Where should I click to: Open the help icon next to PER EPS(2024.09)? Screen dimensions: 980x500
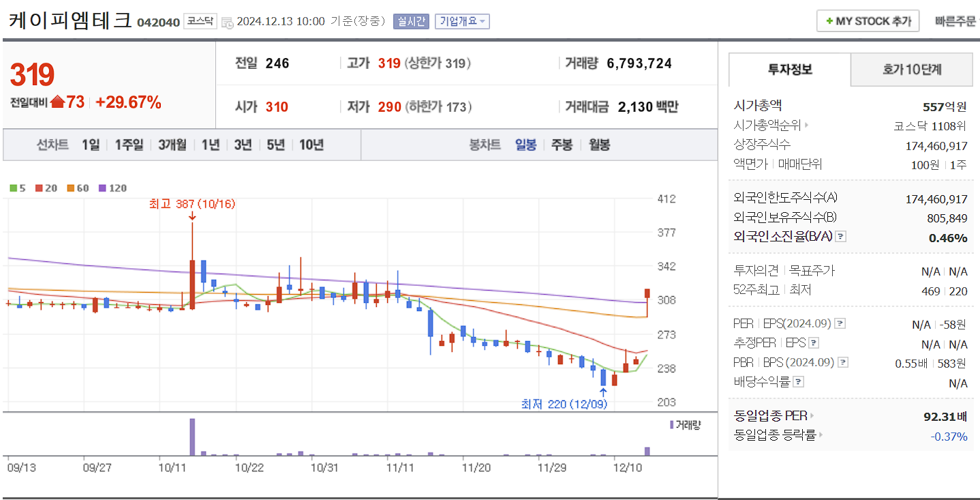[840, 324]
